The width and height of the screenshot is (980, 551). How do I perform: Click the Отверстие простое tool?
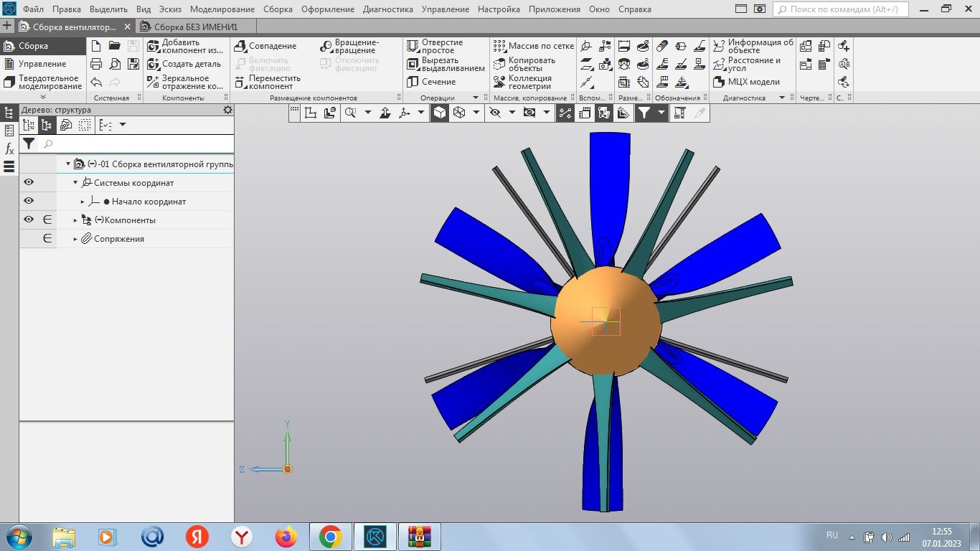433,46
